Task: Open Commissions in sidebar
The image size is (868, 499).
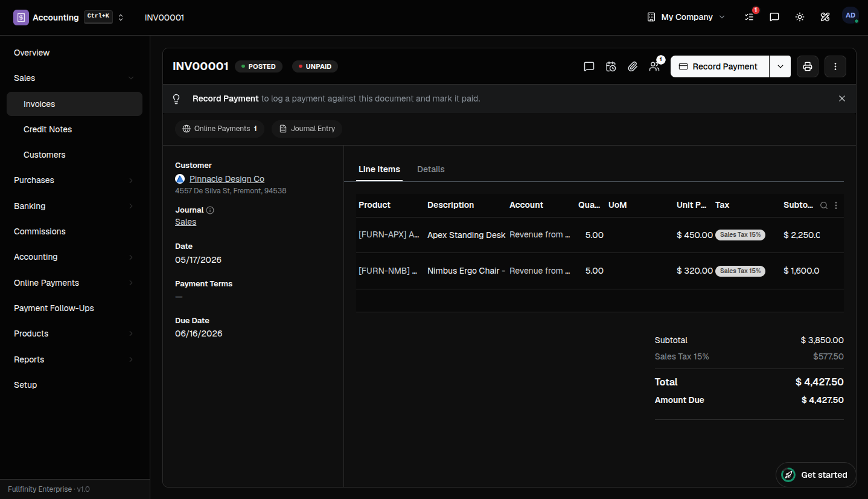Action: pos(74,231)
